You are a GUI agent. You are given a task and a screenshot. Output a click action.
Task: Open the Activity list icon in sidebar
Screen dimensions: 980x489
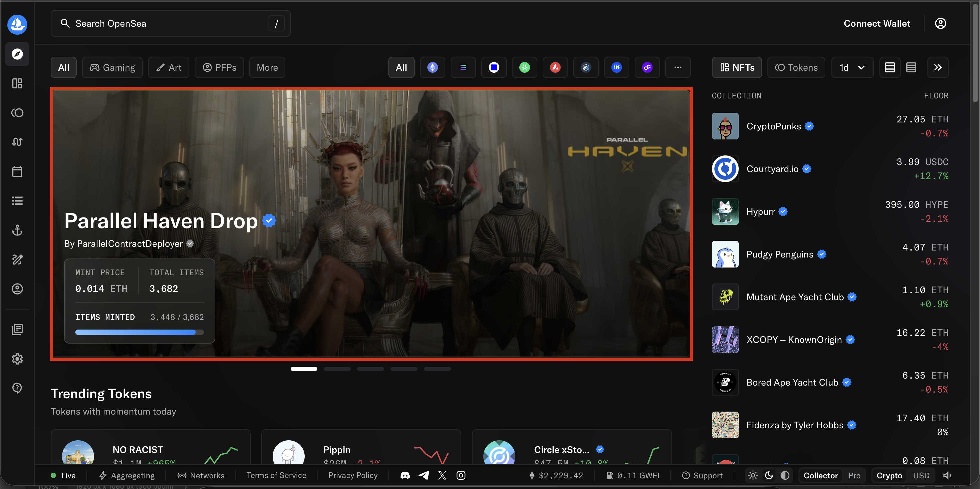(x=17, y=201)
